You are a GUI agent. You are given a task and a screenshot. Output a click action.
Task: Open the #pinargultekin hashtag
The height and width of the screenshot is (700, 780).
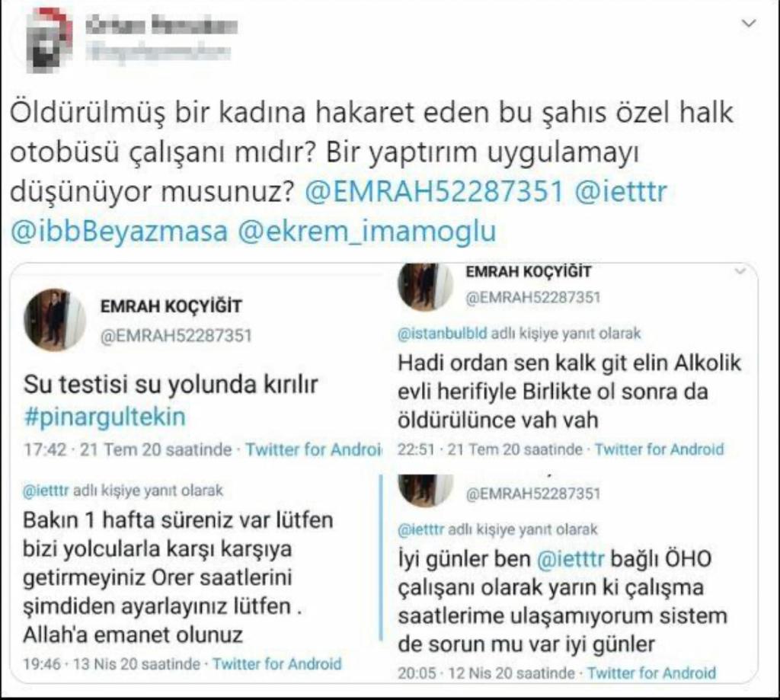[x=104, y=417]
